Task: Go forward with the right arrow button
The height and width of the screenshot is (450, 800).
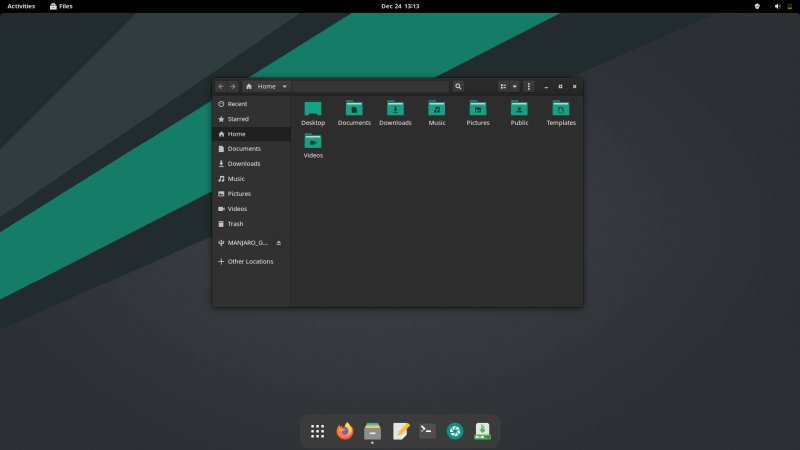Action: (233, 87)
